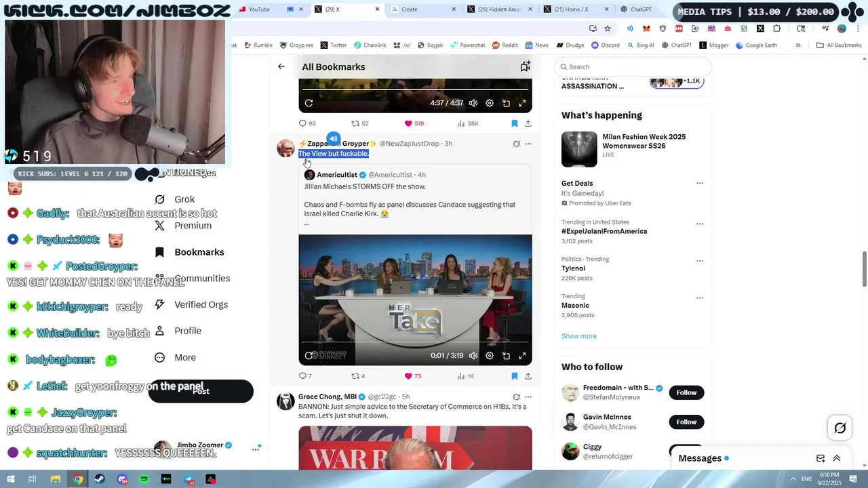The image size is (868, 488).
Task: Seek on the Her Take video progress bar
Action: tap(415, 342)
